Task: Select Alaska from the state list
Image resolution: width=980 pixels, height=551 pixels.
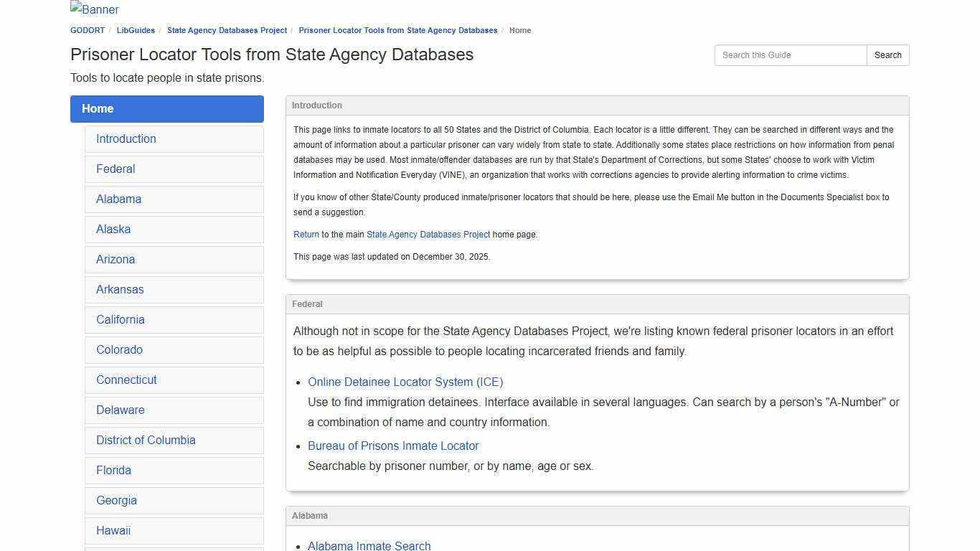Action: tap(113, 229)
